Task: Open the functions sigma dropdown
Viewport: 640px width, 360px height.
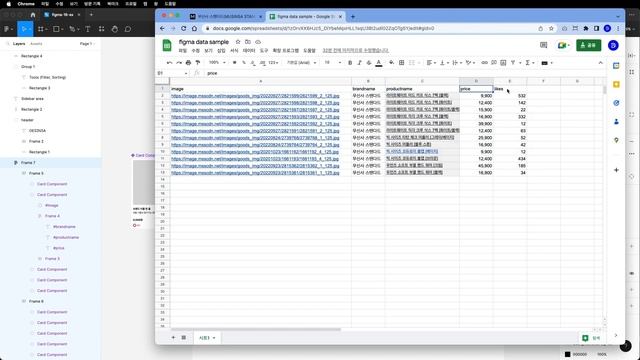Action: coord(529,62)
